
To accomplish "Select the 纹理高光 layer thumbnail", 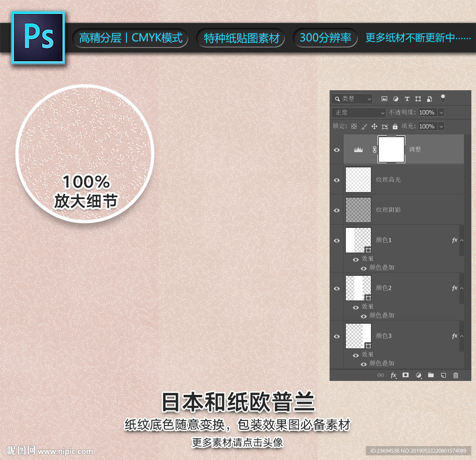I will (x=358, y=180).
